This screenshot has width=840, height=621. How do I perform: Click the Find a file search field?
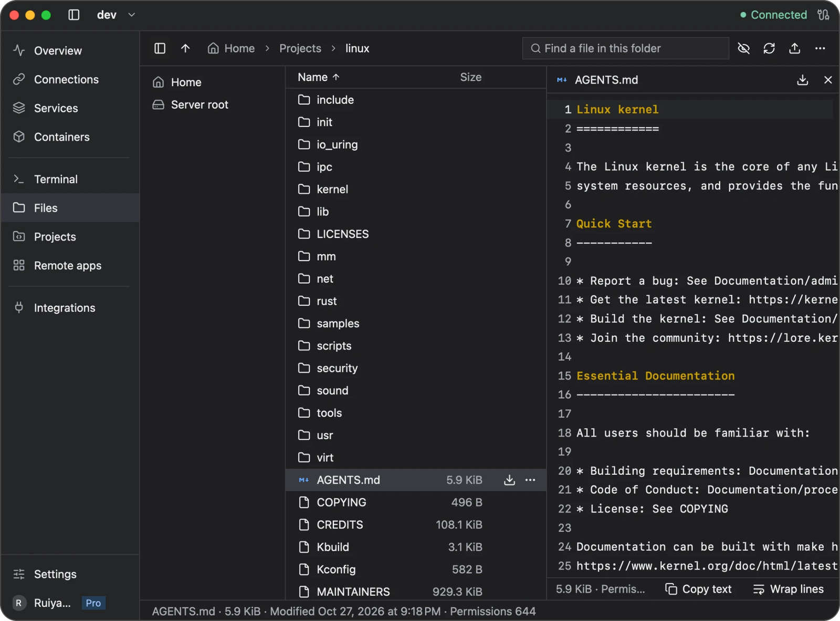[x=625, y=48]
